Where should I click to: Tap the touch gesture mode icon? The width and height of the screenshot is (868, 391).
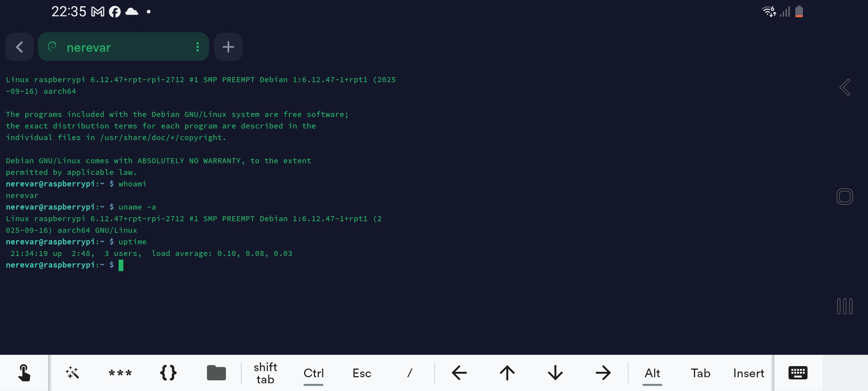click(x=24, y=373)
